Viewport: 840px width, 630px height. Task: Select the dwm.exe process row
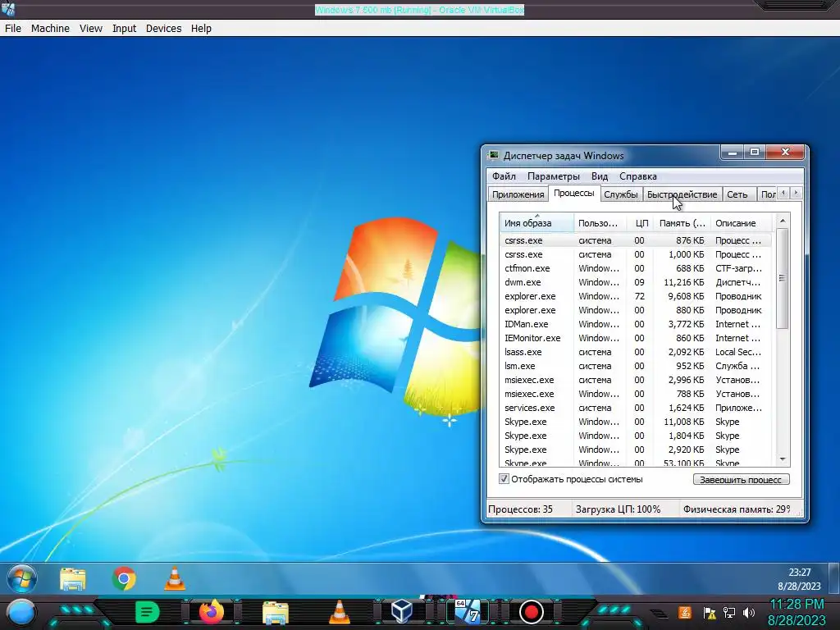pos(637,282)
